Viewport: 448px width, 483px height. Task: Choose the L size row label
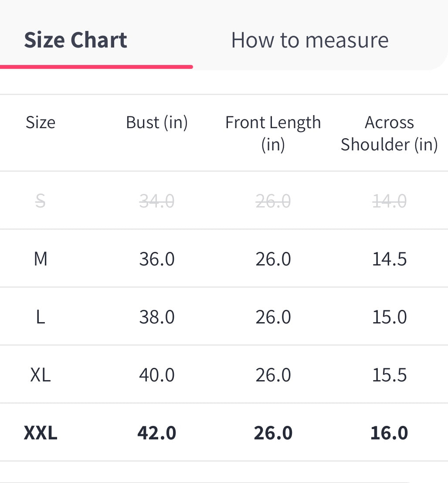tap(40, 317)
